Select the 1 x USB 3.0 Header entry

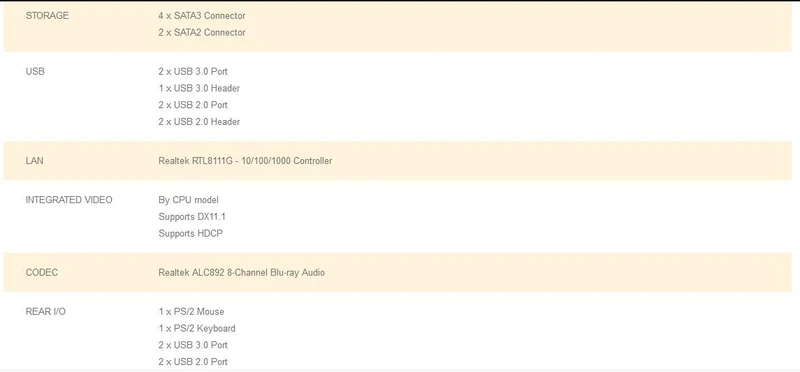(199, 88)
